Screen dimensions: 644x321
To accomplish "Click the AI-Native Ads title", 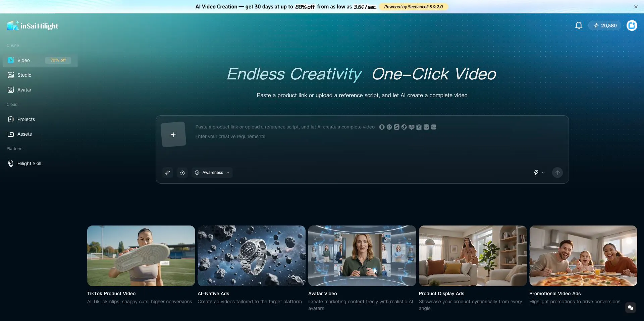I will pos(213,294).
